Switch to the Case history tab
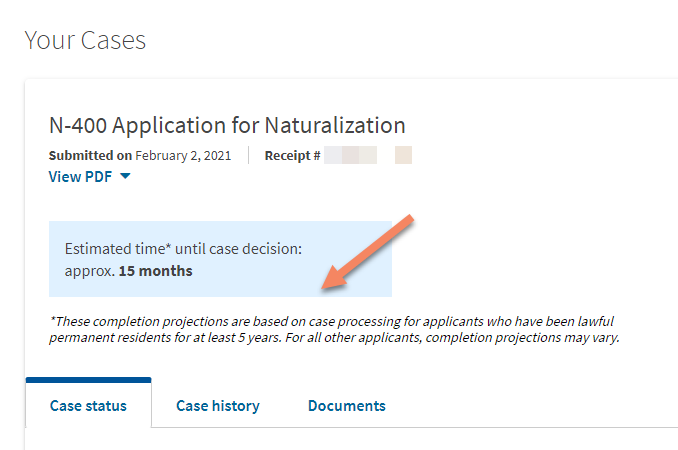 218,406
